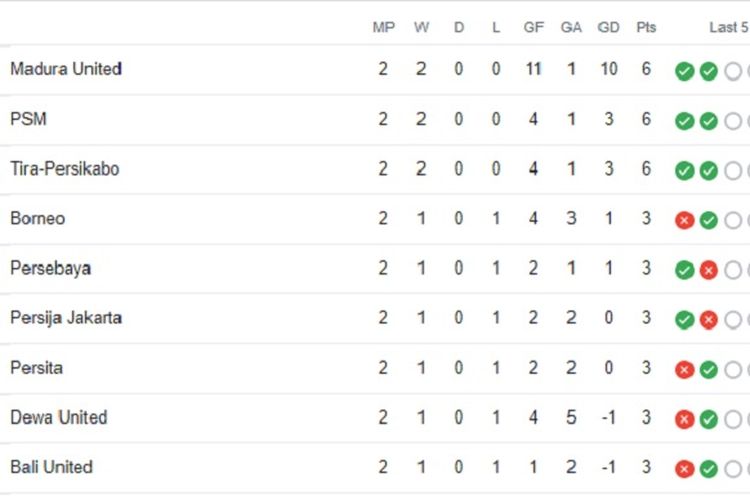Open the PSM team row

coord(375,120)
